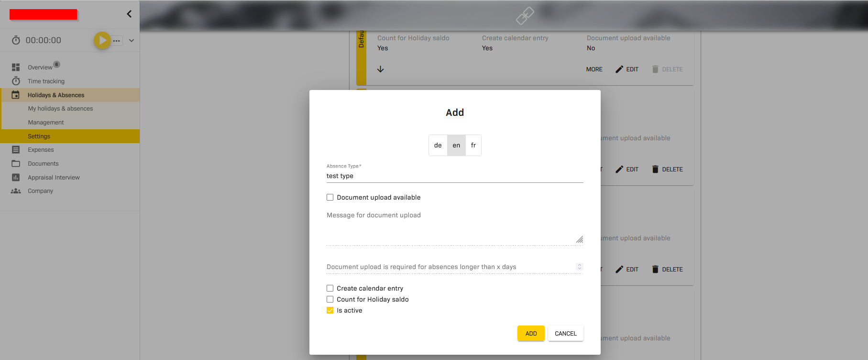Click the Documents folder icon
The image size is (868, 360).
point(16,164)
